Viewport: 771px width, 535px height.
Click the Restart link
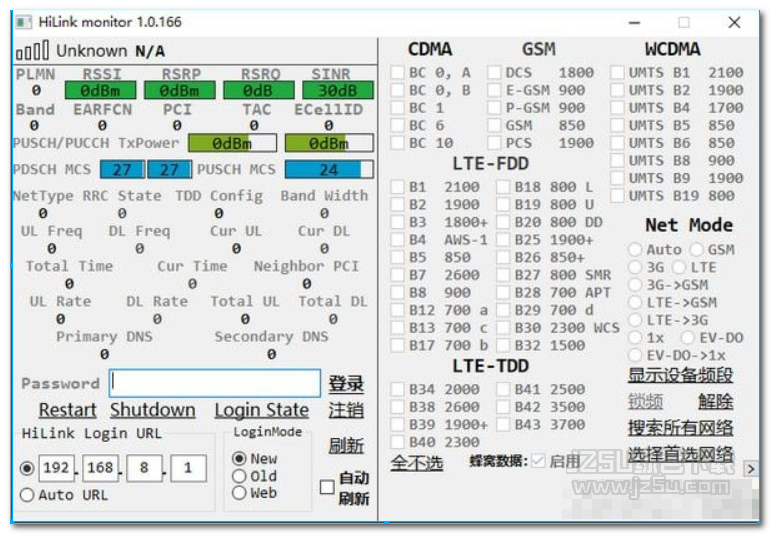pos(68,410)
